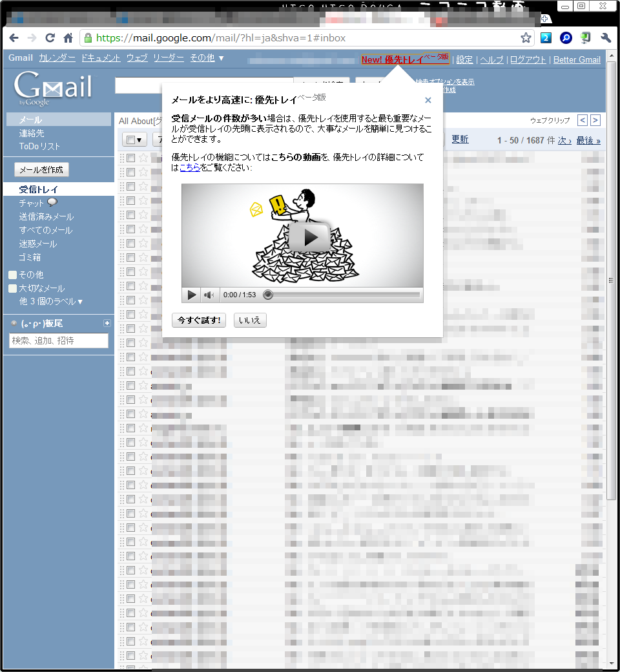The width and height of the screenshot is (620, 672).
Task: Open select-all checkbox dropdown in toolbar
Action: pyautogui.click(x=134, y=140)
